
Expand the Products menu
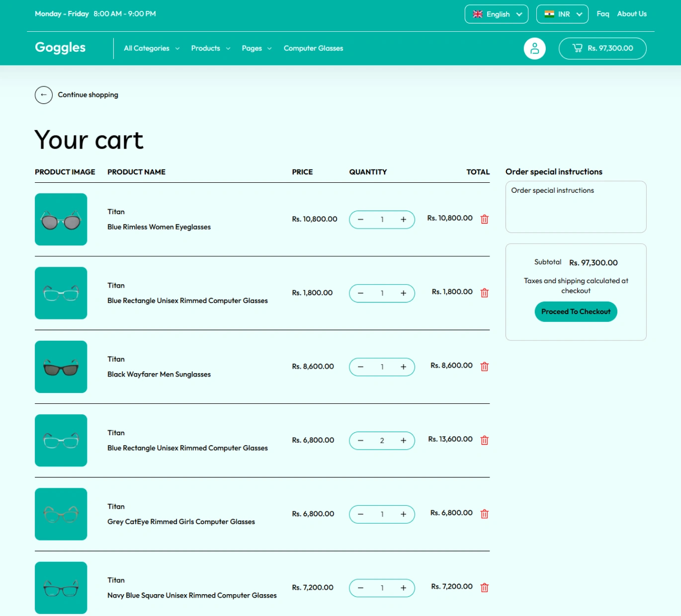pos(211,48)
